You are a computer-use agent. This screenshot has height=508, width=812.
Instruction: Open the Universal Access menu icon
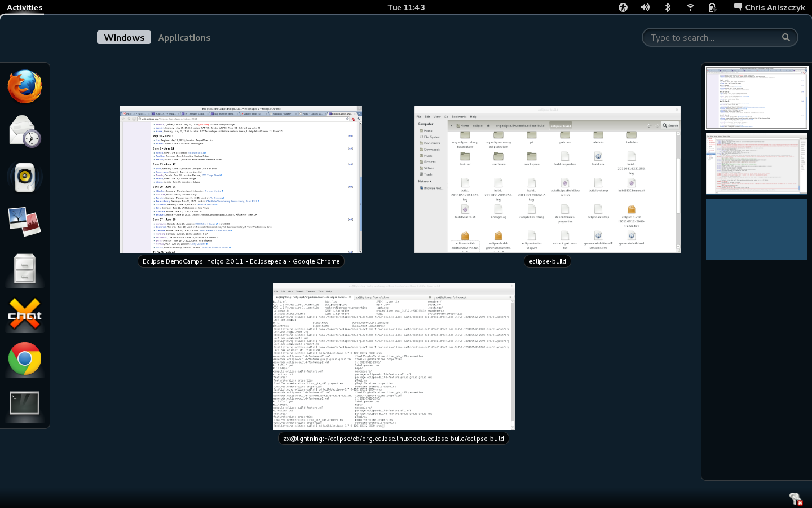click(x=623, y=7)
